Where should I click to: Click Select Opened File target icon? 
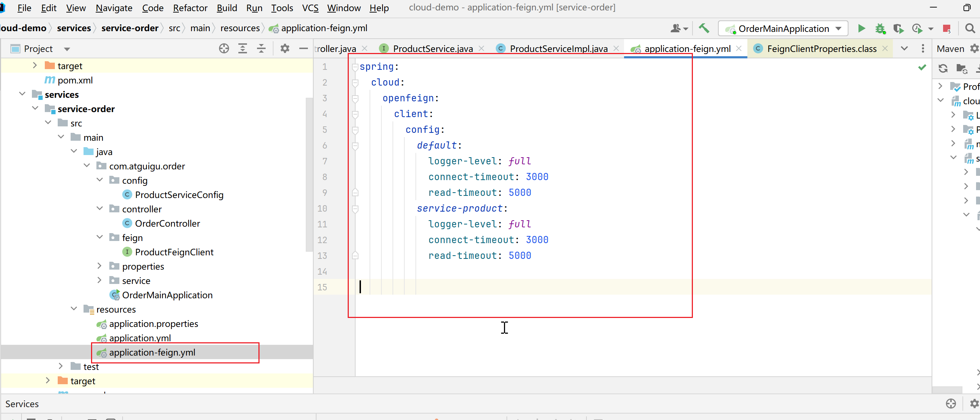coord(224,49)
